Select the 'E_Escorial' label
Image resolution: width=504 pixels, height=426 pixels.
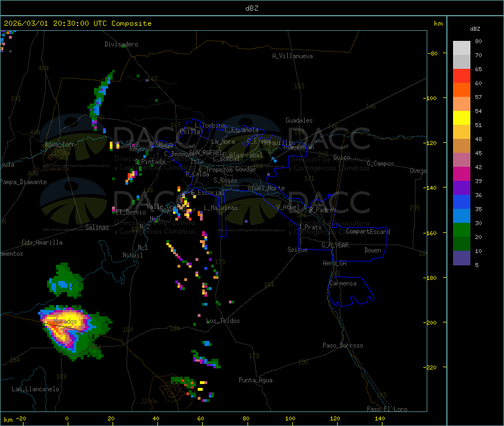pyautogui.click(x=208, y=193)
